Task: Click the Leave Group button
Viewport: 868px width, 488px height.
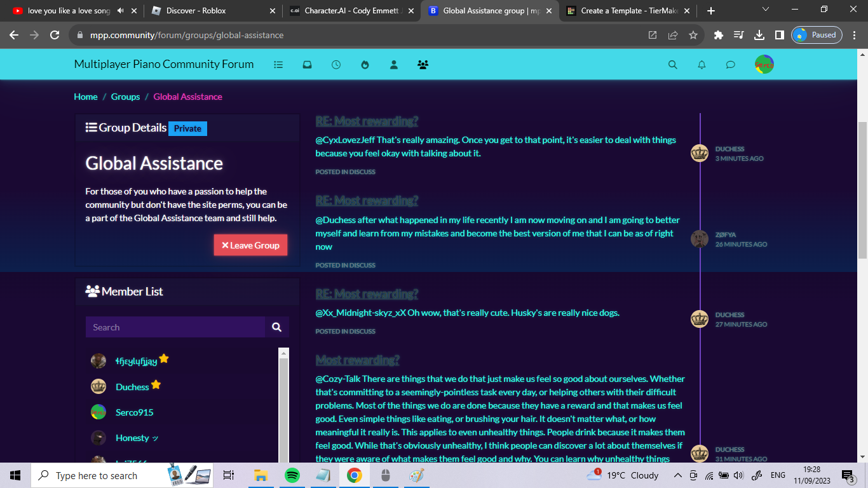Action: point(250,245)
